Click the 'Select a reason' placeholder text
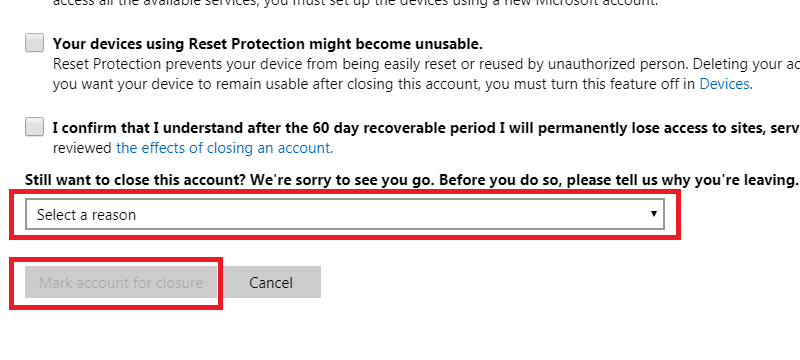800x360 pixels. tap(86, 215)
